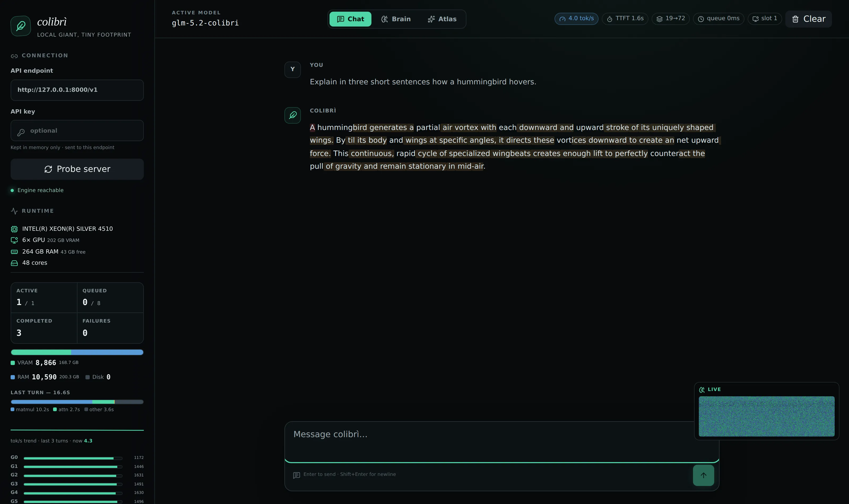This screenshot has width=849, height=504.
Task: Focus the API key optional field
Action: click(x=77, y=131)
